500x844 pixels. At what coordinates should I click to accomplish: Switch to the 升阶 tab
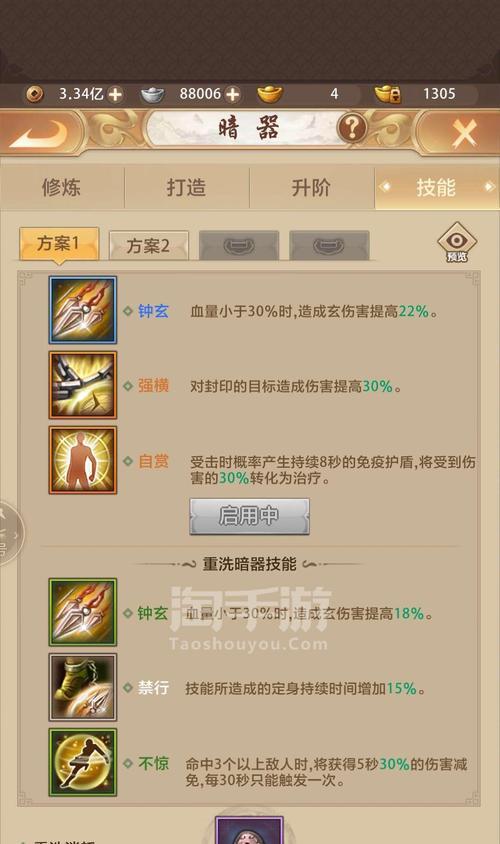tap(312, 187)
